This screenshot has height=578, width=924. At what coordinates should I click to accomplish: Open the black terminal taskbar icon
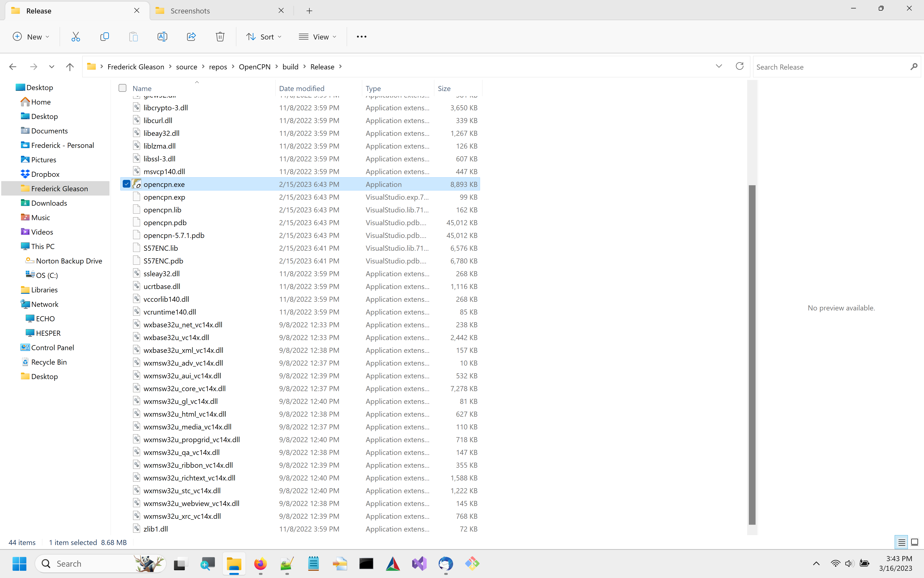point(366,564)
